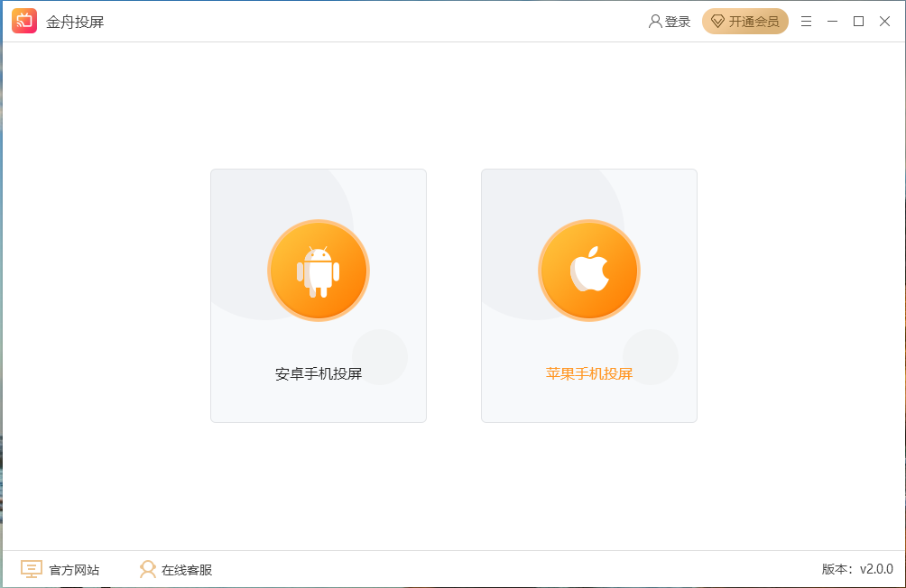Minimize the application window

[x=832, y=21]
